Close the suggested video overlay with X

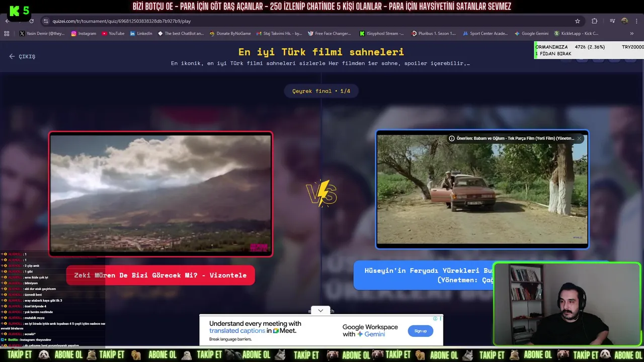579,138
